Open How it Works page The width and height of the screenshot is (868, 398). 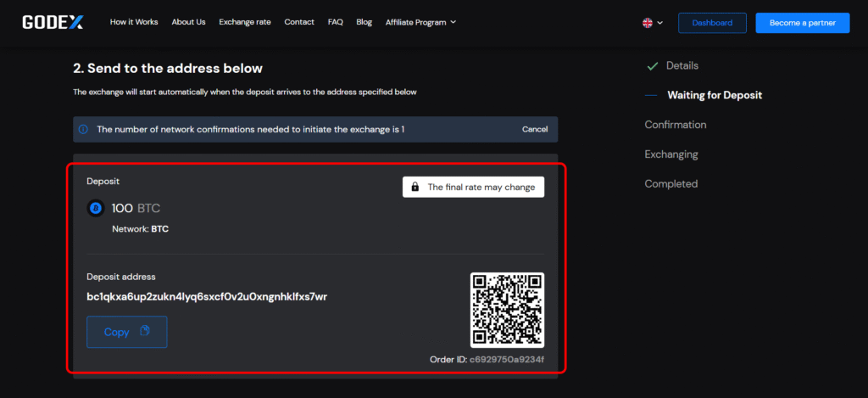tap(134, 22)
